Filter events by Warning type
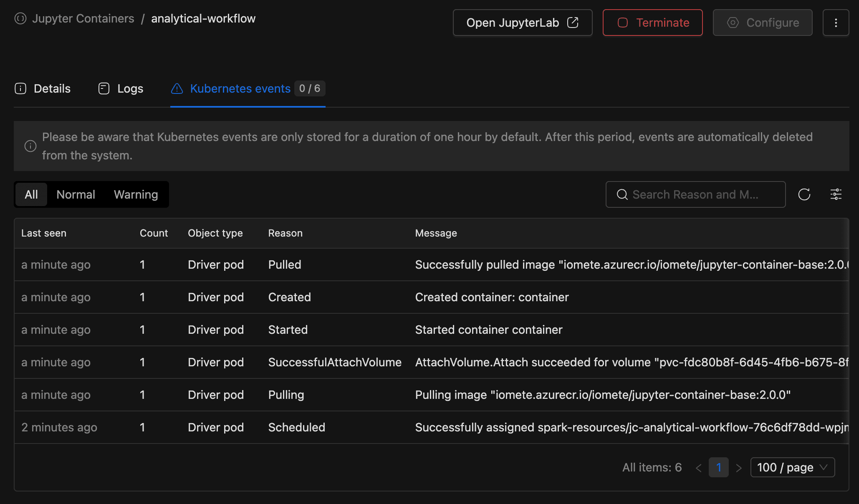The width and height of the screenshot is (859, 504). (x=136, y=194)
